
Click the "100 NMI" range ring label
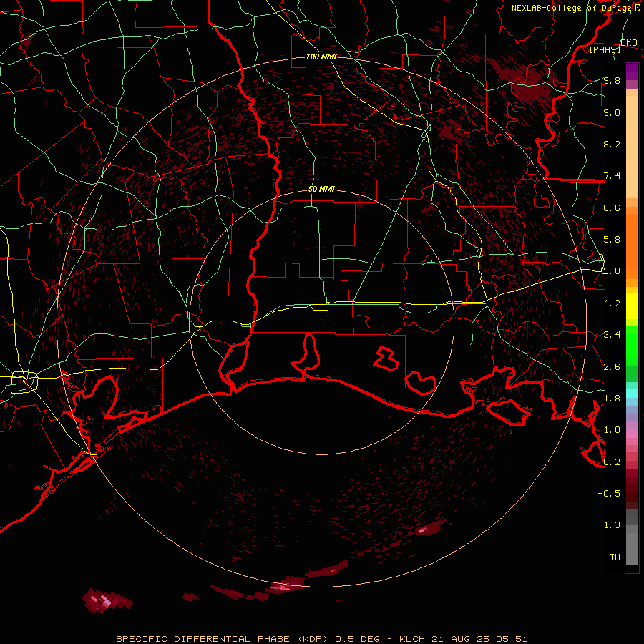(x=321, y=57)
